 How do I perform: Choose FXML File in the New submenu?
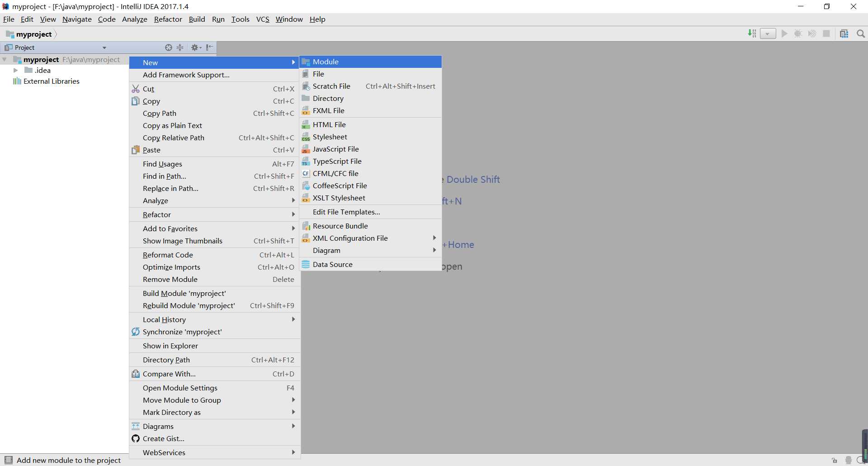point(371,111)
